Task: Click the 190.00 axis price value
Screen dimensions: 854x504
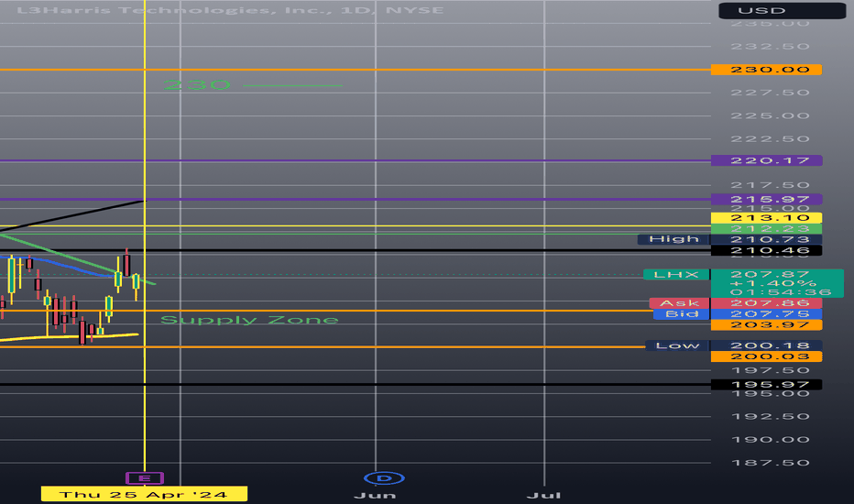Action: click(x=770, y=440)
